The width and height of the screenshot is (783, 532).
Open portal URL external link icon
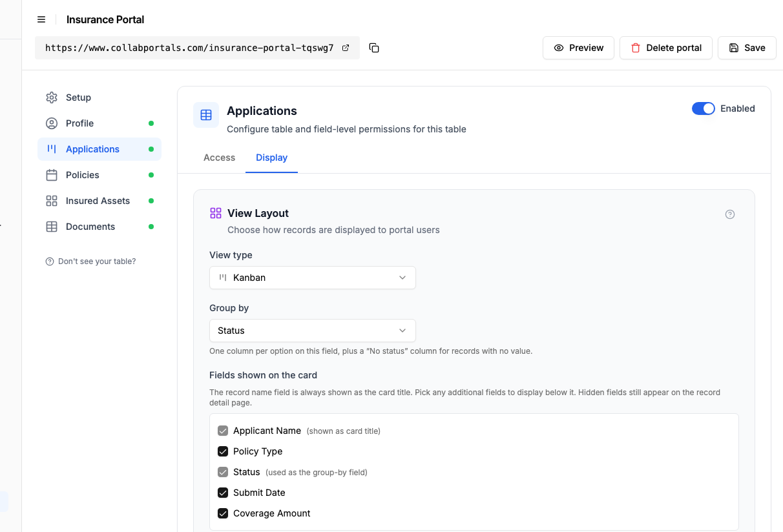tap(346, 48)
